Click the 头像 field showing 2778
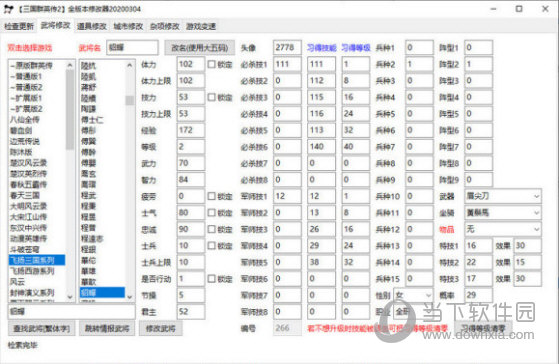The image size is (559, 364). pos(287,47)
